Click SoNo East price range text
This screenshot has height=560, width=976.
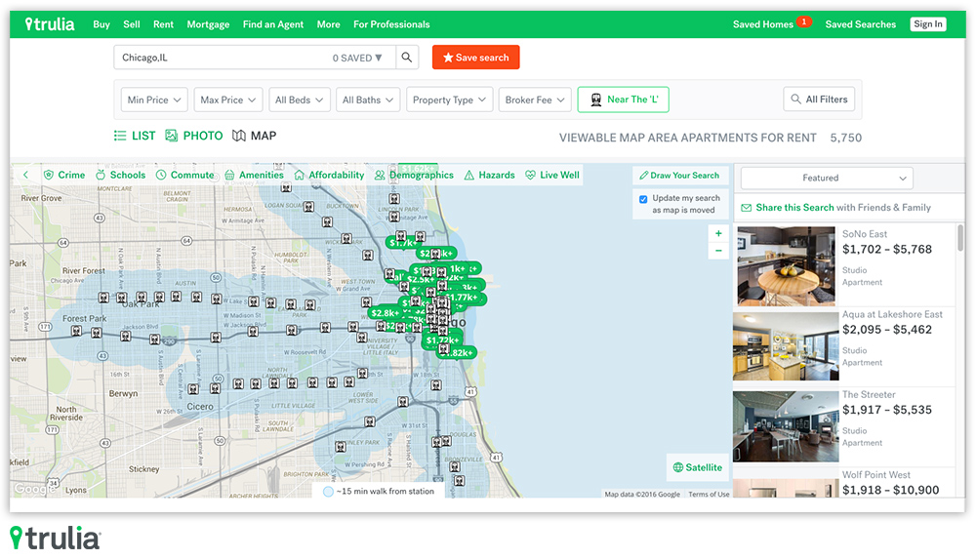pyautogui.click(x=887, y=250)
